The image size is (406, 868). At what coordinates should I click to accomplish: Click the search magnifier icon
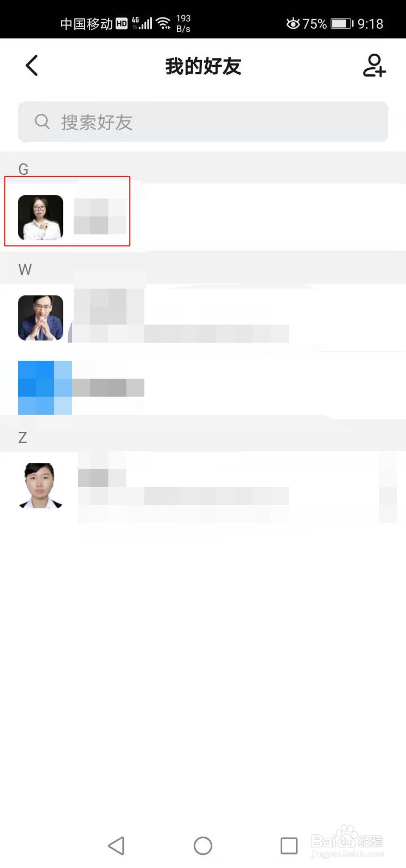coord(42,122)
